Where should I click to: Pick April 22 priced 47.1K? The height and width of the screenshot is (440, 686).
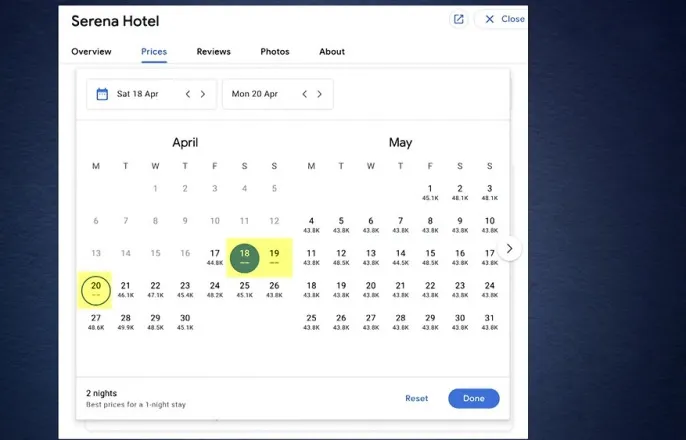(x=155, y=290)
